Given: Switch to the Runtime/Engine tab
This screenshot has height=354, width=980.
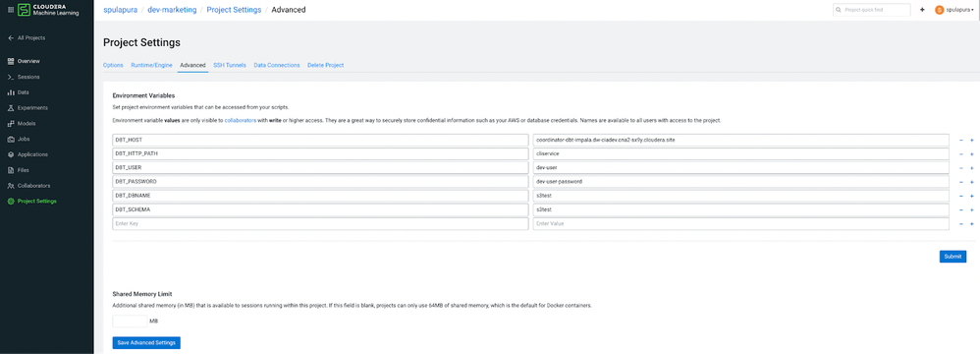Looking at the screenshot, I should coord(152,65).
